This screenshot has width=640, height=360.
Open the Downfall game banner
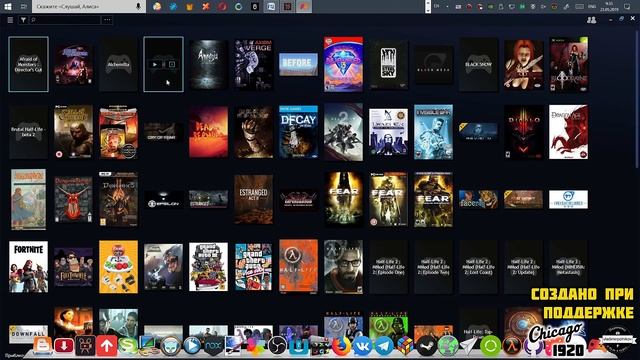pyautogui.click(x=28, y=333)
